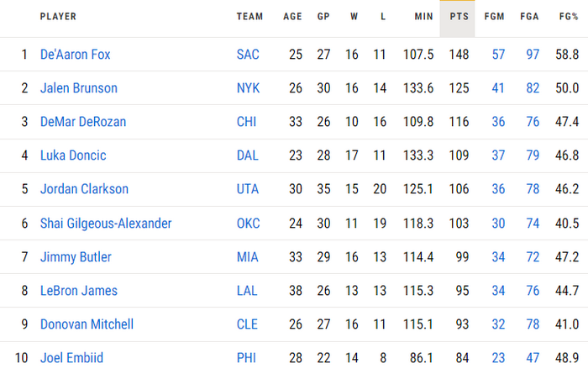Viewport: 588px width, 374px height.
Task: Open Shai Gilgeous-Alexander player link
Action: [x=106, y=224]
